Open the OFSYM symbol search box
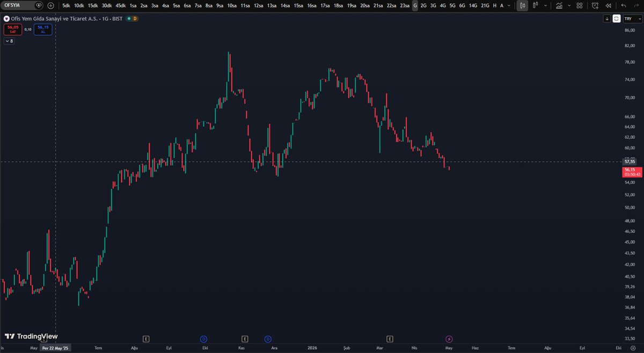 [18, 5]
